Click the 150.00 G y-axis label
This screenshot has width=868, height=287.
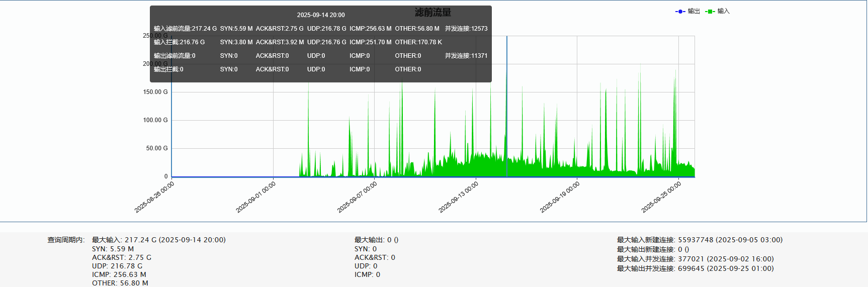click(x=155, y=92)
